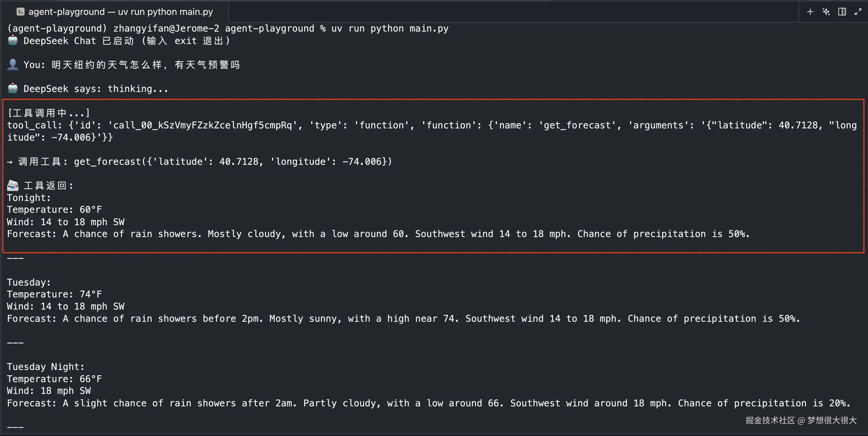The height and width of the screenshot is (436, 868).
Task: Click the Tuesday: forecast heading
Action: pos(29,282)
